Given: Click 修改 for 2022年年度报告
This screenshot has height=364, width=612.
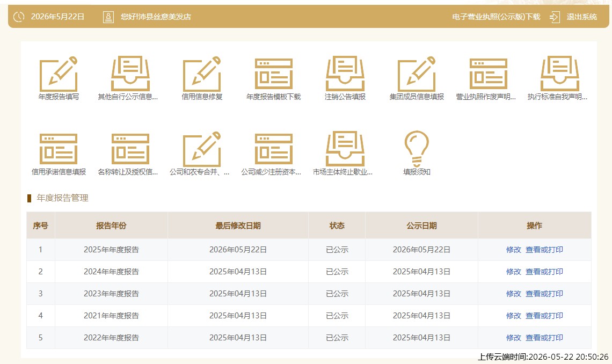Looking at the screenshot, I should [x=513, y=338].
